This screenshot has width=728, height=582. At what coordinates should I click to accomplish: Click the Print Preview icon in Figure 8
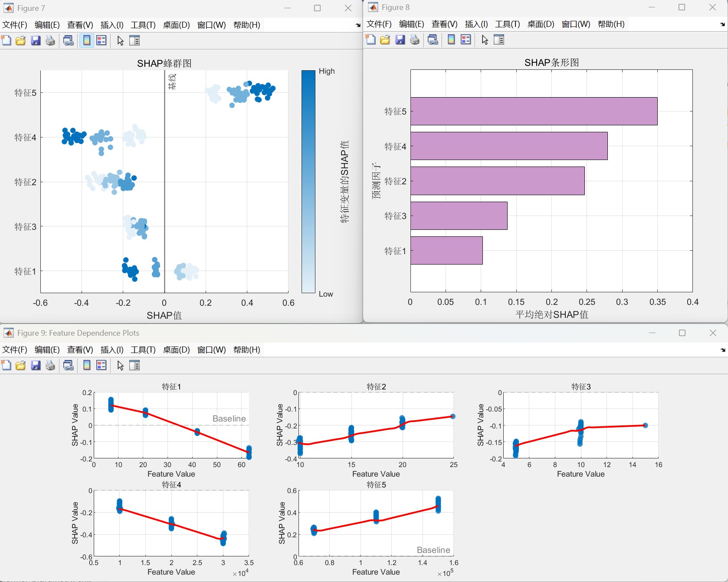(433, 40)
